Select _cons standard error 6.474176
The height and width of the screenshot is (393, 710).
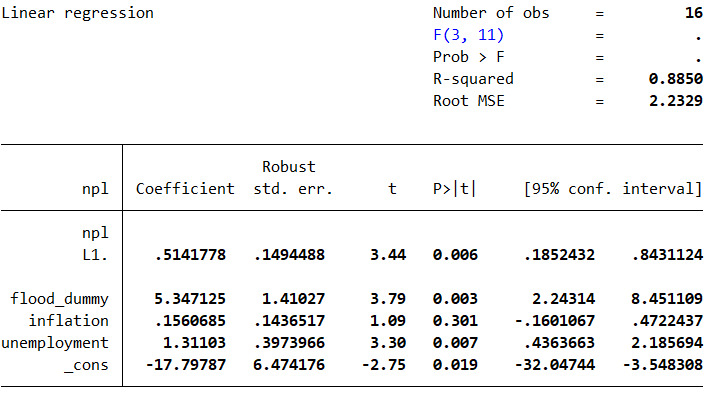[x=289, y=365]
